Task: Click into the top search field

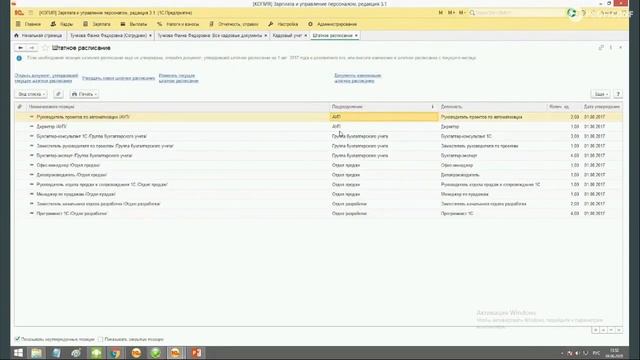Action: tap(519, 13)
